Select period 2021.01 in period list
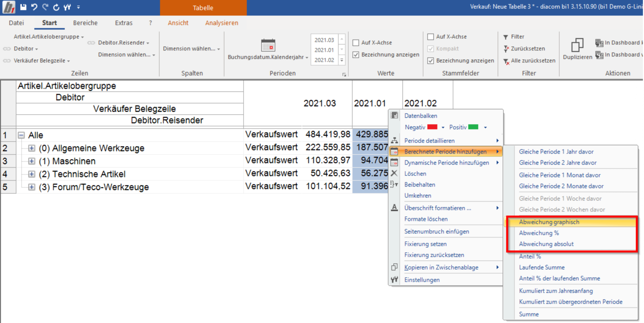Image resolution: width=644 pixels, height=323 pixels. click(x=324, y=50)
